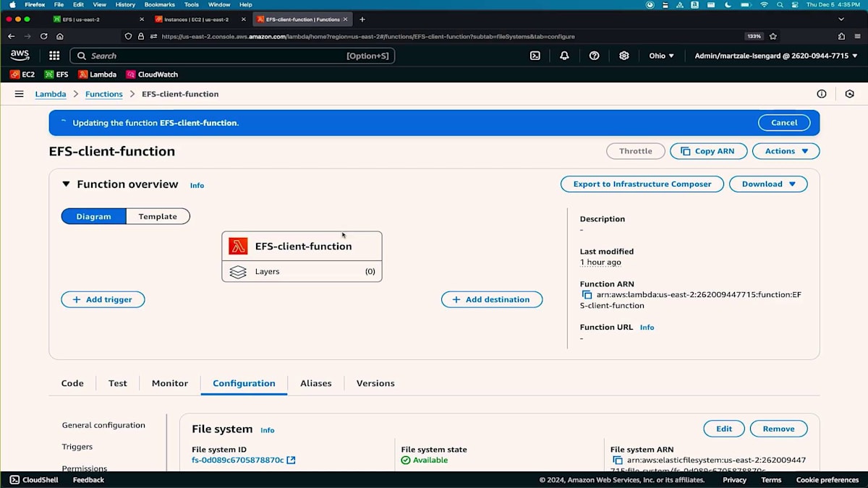This screenshot has width=868, height=488.
Task: Open the notifications bell
Action: point(564,56)
